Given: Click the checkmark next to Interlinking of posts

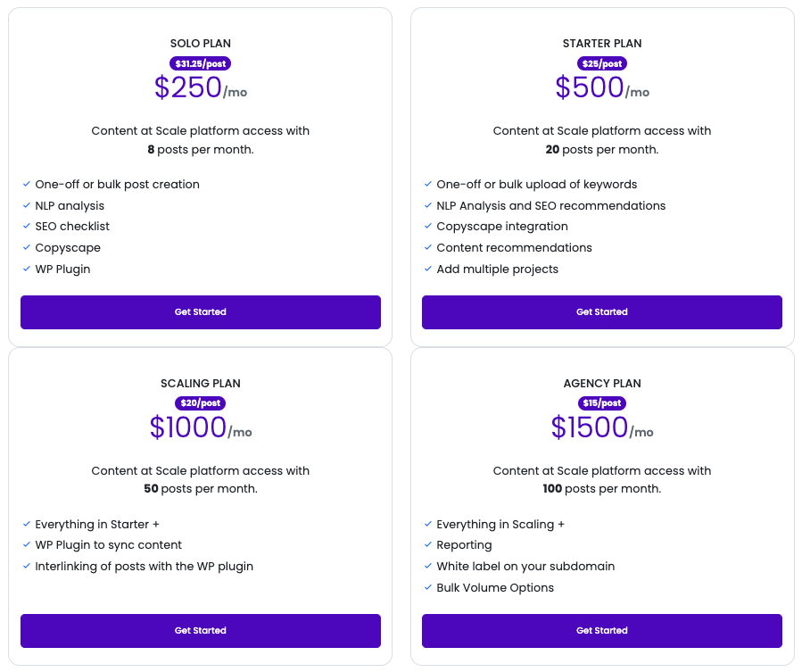Looking at the screenshot, I should [27, 567].
